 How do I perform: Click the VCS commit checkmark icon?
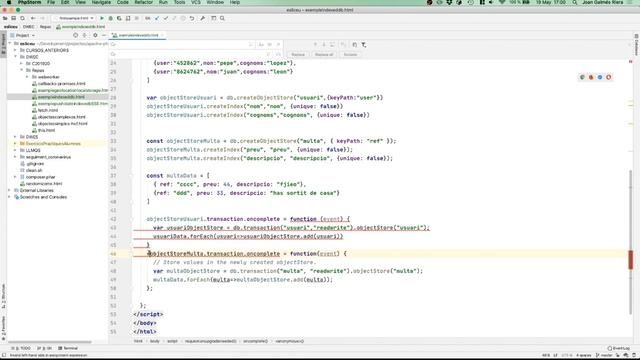click(166, 18)
